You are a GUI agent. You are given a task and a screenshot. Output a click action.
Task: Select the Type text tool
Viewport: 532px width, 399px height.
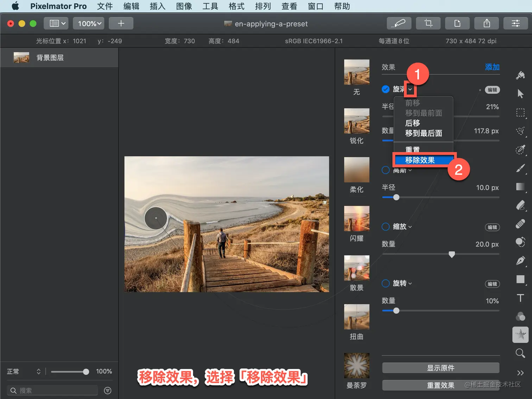(x=520, y=298)
